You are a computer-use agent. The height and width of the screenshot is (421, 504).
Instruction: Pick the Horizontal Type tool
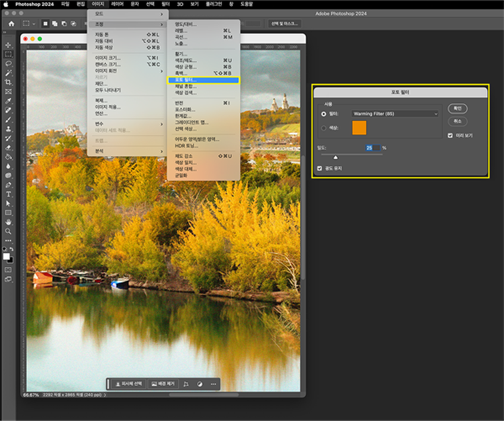(x=9, y=194)
